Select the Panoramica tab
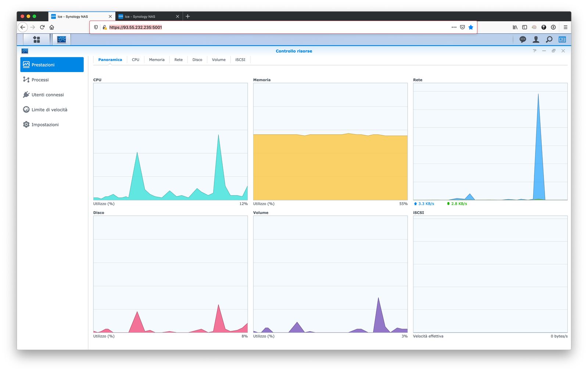This screenshot has height=372, width=588. pyautogui.click(x=110, y=60)
